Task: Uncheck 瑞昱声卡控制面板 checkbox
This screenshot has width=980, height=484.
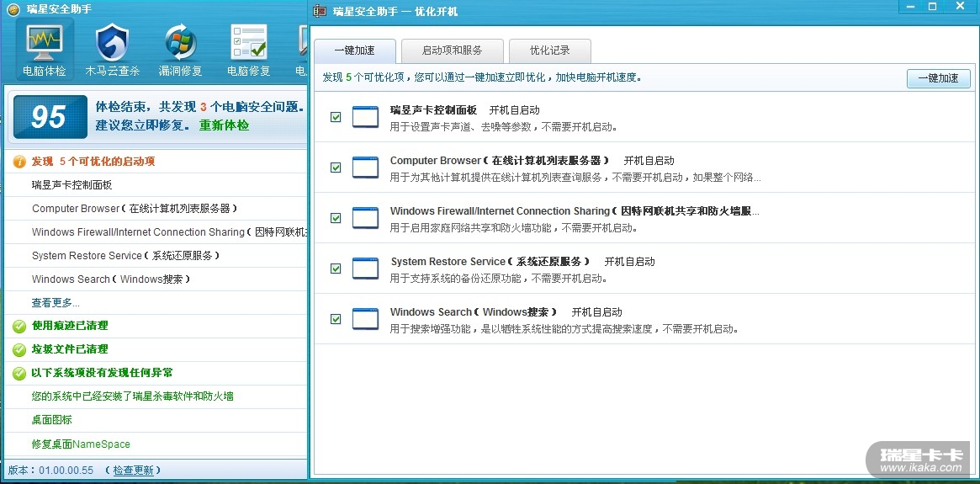Action: [x=336, y=117]
